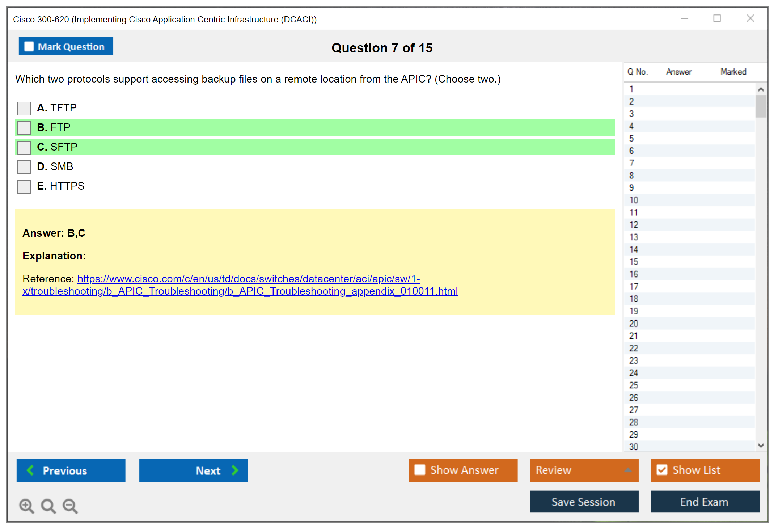Check the option E HTTPS checkbox

(x=24, y=186)
